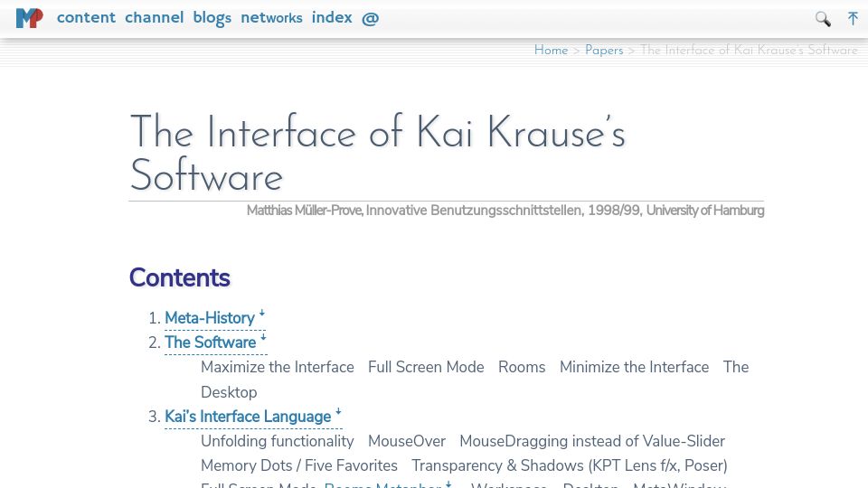Image resolution: width=868 pixels, height=488 pixels.
Task: Click the Minimize the Interface entry
Action: click(x=635, y=367)
